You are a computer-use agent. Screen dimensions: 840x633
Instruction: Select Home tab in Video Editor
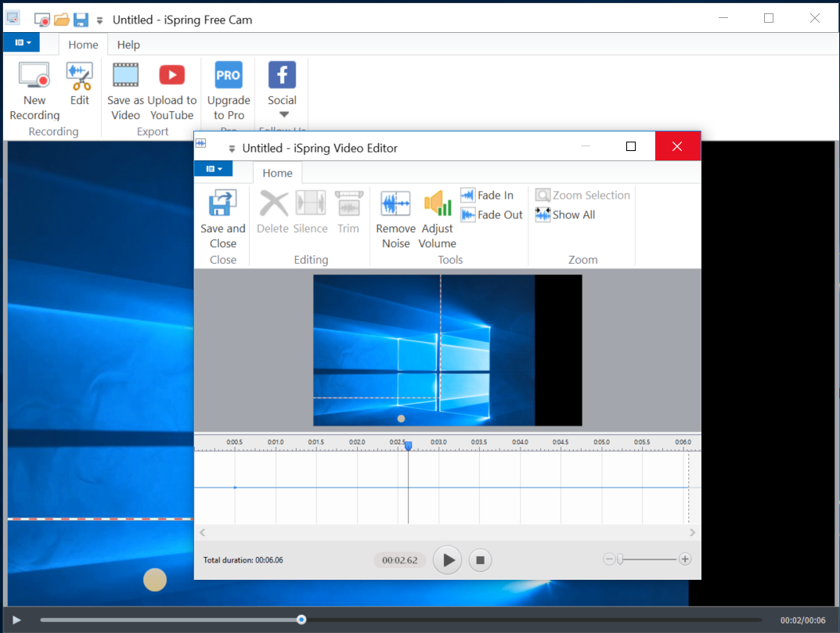coord(277,173)
